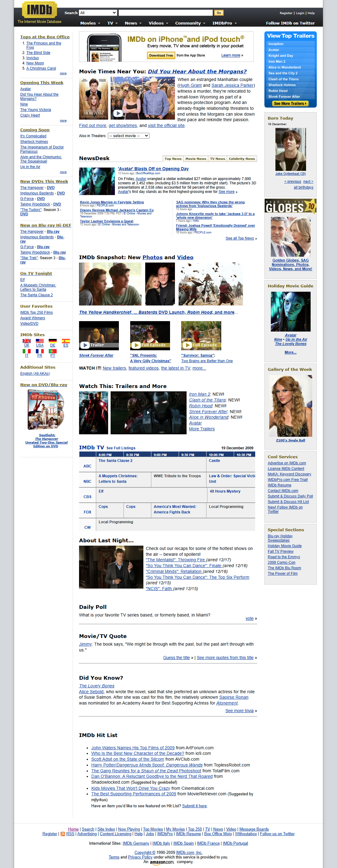Select Sherlock Holmes in Top Trailers list
337x868 pixels.
(290, 85)
